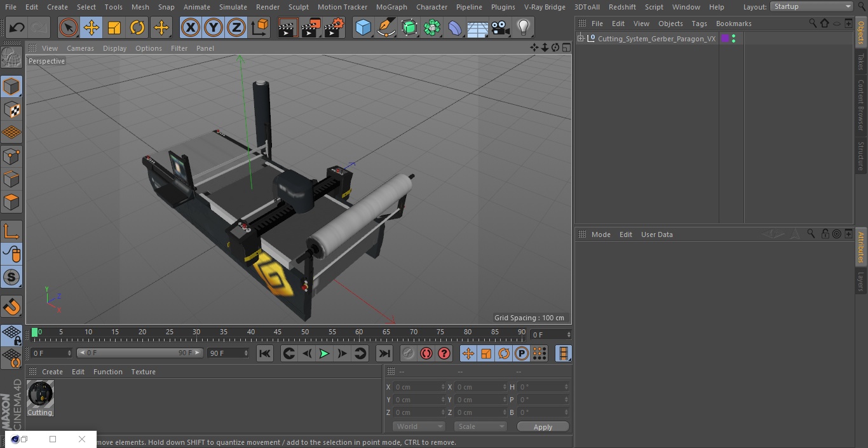868x448 pixels.
Task: Toggle X axis lock
Action: [x=191, y=28]
